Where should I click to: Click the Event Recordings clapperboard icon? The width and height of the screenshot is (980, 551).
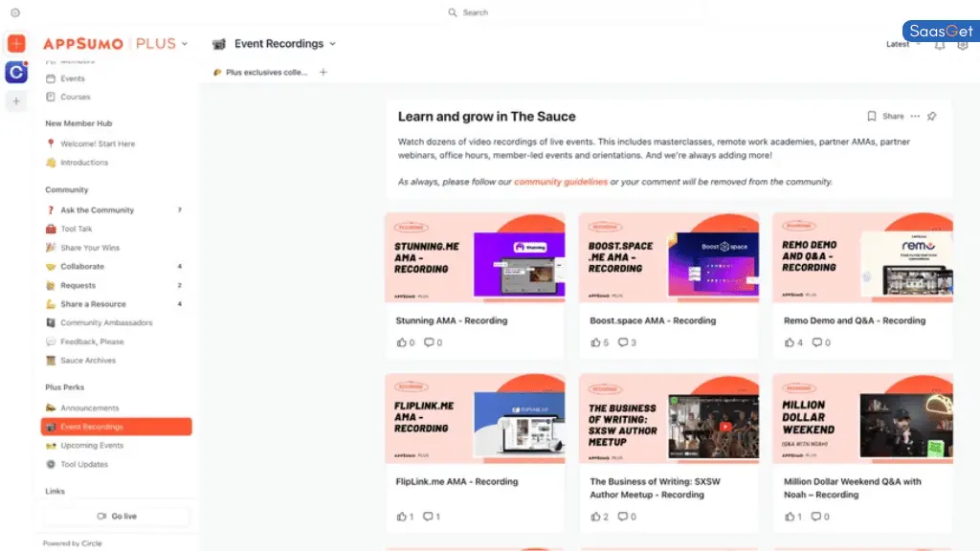219,44
